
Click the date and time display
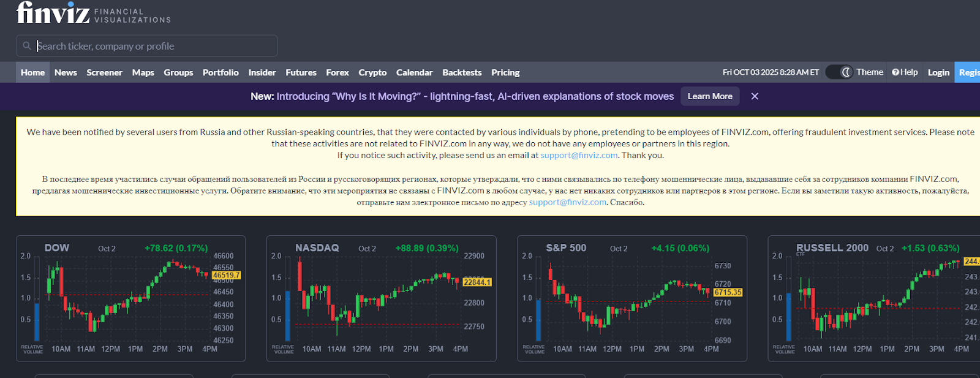click(x=771, y=72)
